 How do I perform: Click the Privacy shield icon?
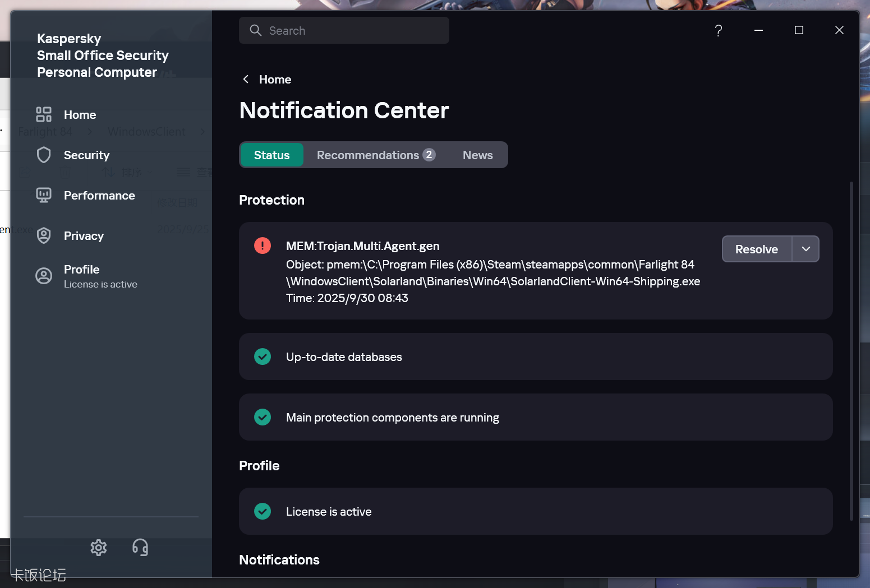pyautogui.click(x=44, y=236)
